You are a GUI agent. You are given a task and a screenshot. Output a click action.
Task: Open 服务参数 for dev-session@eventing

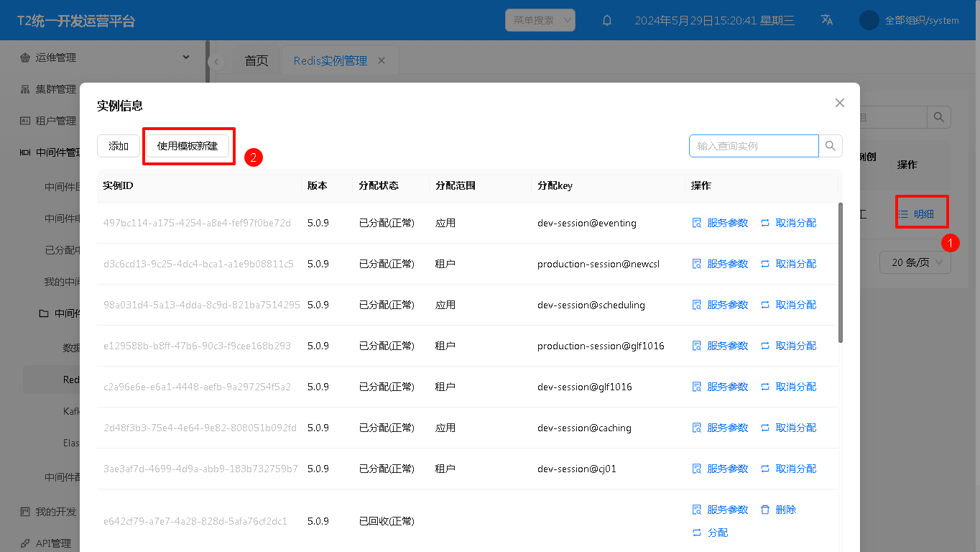coord(720,223)
